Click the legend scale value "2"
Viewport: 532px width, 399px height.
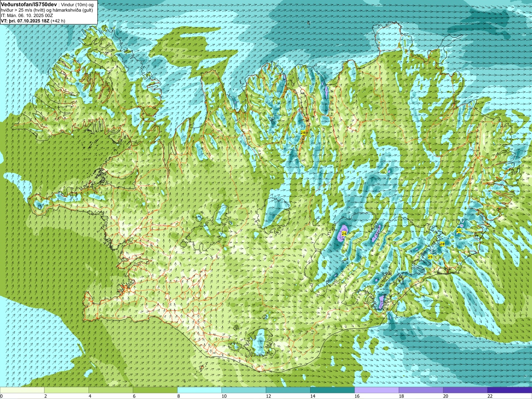pyautogui.click(x=45, y=397)
